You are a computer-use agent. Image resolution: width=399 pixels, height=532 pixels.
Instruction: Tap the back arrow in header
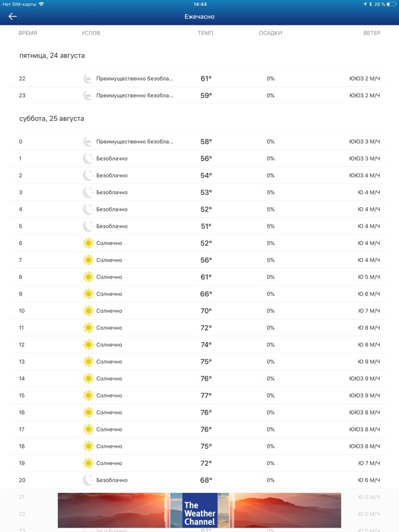(12, 16)
